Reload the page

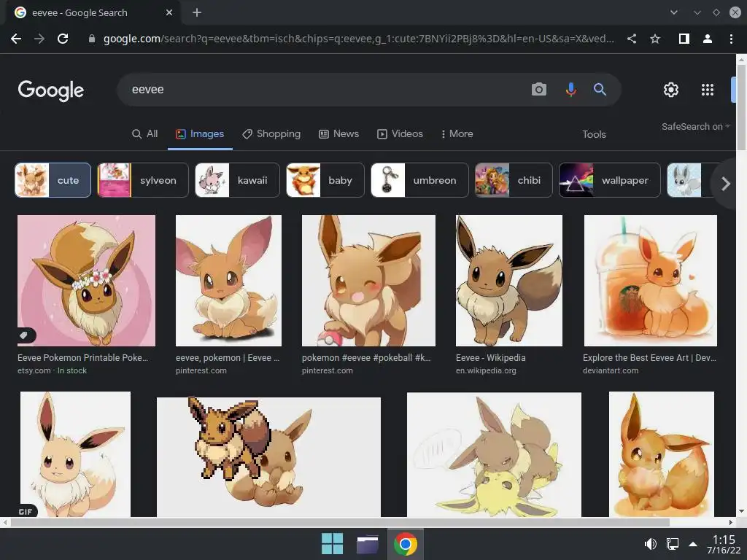[x=63, y=39]
